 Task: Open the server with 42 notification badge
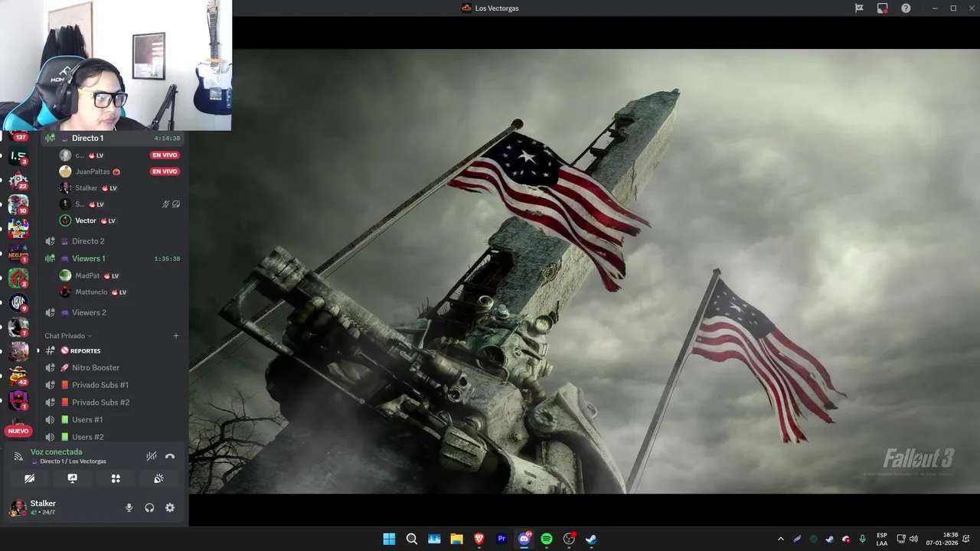pyautogui.click(x=18, y=376)
